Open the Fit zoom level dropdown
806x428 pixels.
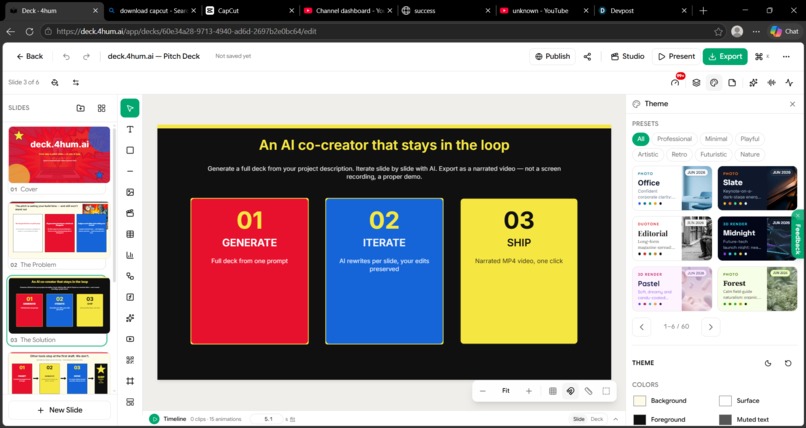506,391
